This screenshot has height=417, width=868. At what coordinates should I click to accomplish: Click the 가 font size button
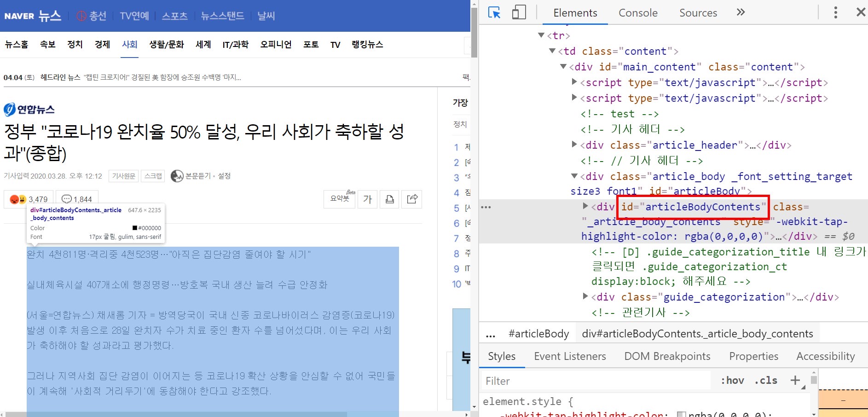[x=367, y=199]
